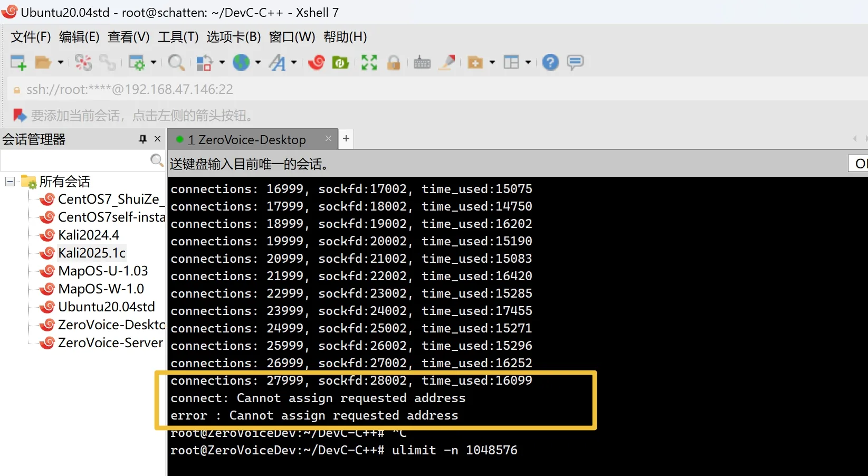This screenshot has width=868, height=476.
Task: Close the session manager panel
Action: click(x=157, y=139)
